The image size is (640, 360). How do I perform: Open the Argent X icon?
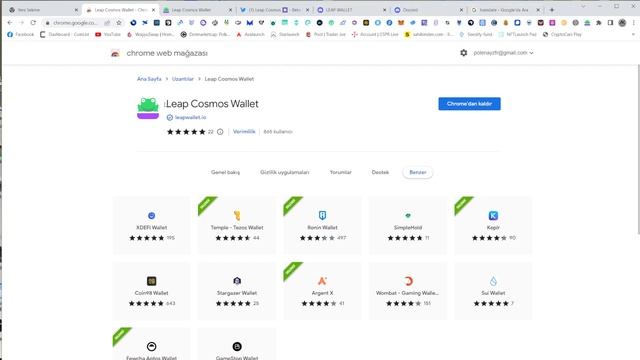coord(322,281)
